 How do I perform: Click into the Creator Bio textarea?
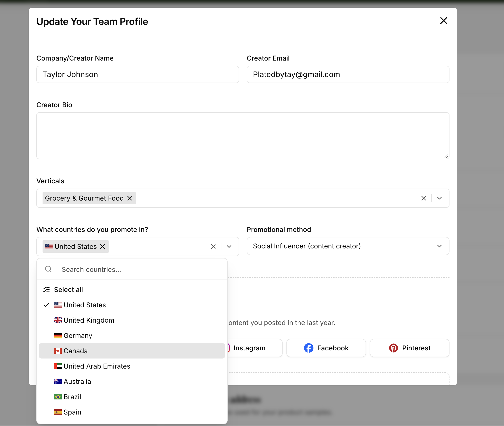[x=243, y=136]
